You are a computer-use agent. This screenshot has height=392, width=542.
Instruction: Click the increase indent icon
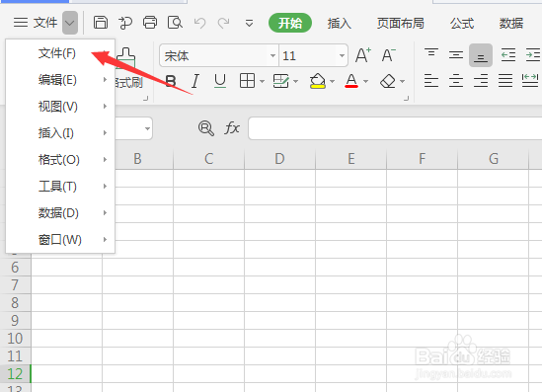pos(533,55)
